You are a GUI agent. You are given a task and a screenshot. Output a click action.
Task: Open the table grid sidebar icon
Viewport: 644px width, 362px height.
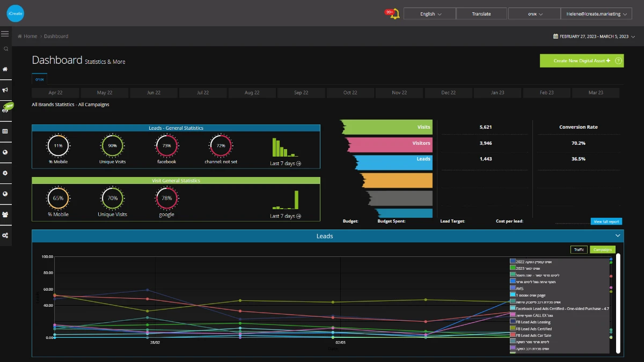[5, 131]
